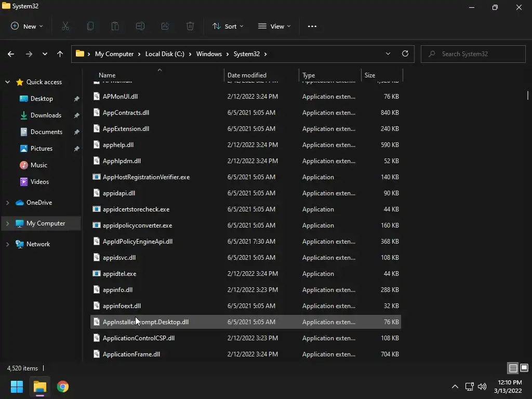Open the clock and date tray
The width and height of the screenshot is (532, 399).
click(x=508, y=387)
